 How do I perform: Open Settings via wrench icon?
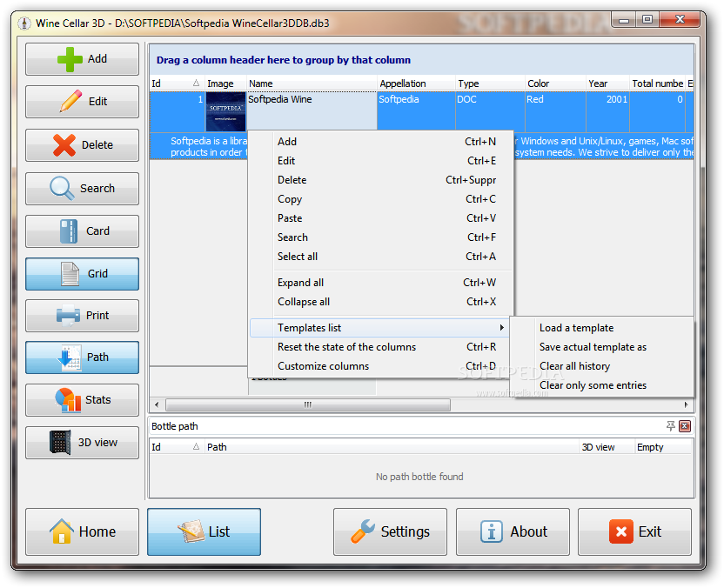(363, 531)
